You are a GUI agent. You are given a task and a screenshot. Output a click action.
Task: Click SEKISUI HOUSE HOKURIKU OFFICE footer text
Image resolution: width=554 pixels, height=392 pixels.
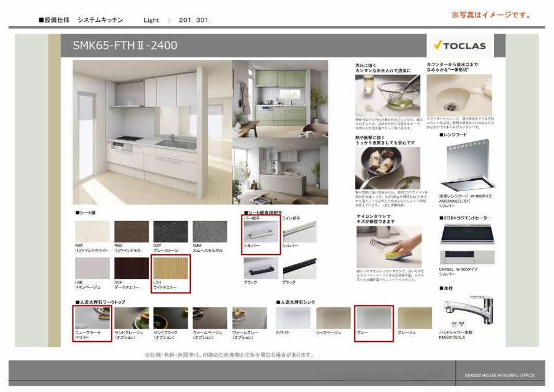pyautogui.click(x=500, y=375)
